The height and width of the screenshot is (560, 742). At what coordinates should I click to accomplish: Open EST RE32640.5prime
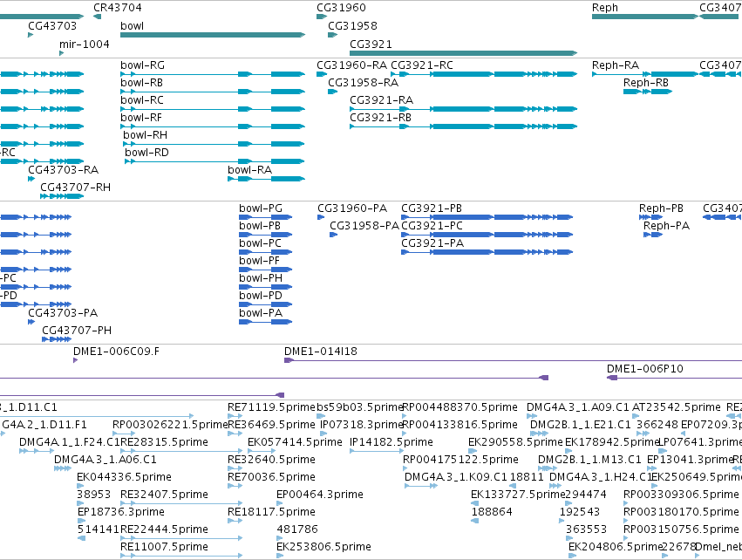[235, 468]
